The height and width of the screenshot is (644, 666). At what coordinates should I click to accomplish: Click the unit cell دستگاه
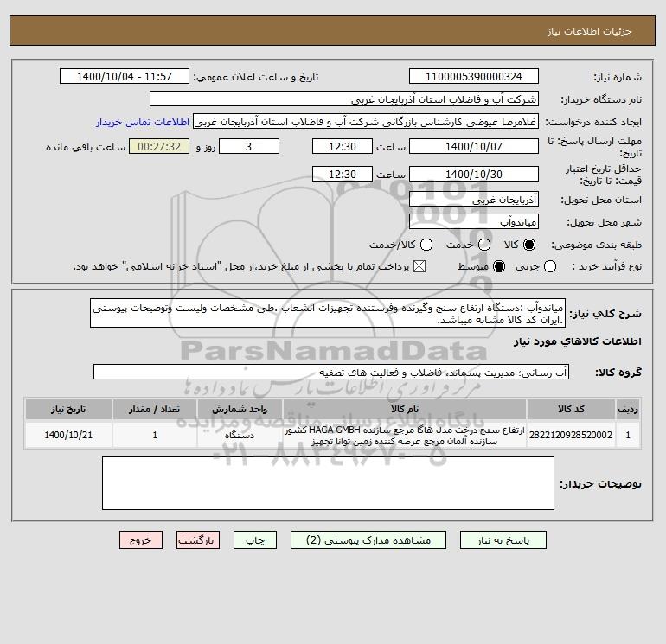tap(240, 435)
